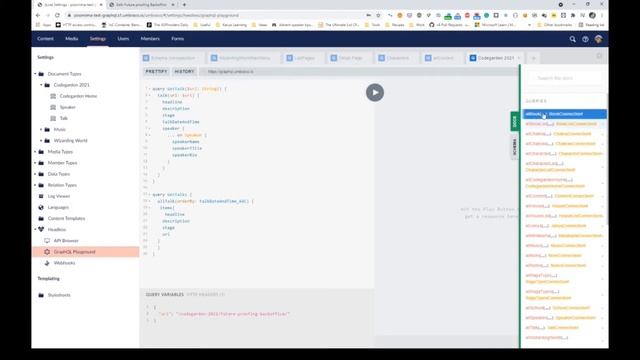This screenshot has width=640, height=360.
Task: Add a new playground tab with plus button
Action: [x=533, y=58]
